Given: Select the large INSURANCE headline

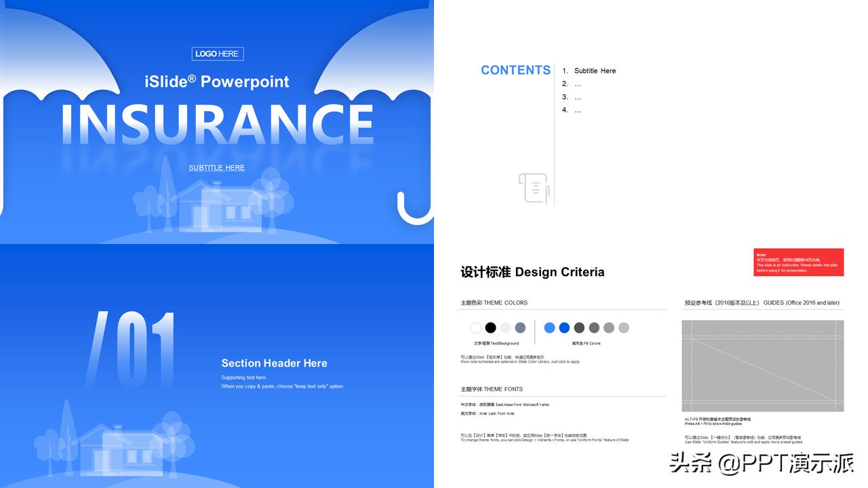Looking at the screenshot, I should click(217, 124).
